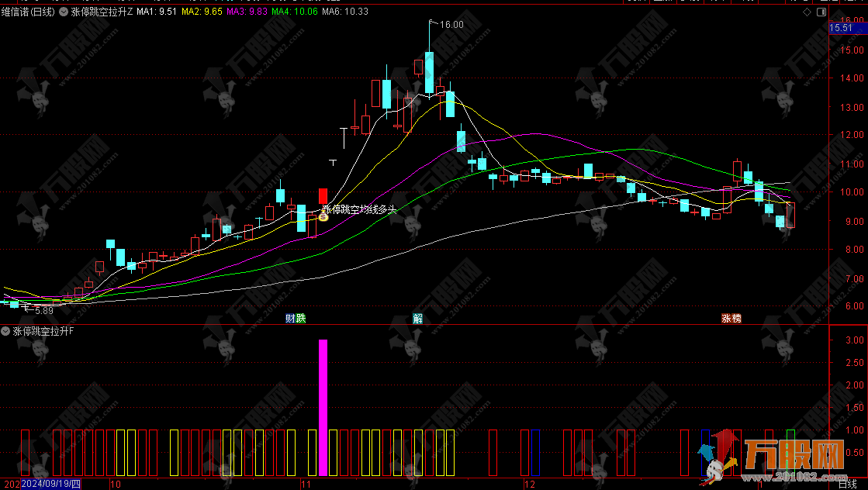The width and height of the screenshot is (868, 490).
Task: Click the solid red signal candle
Action: [323, 196]
